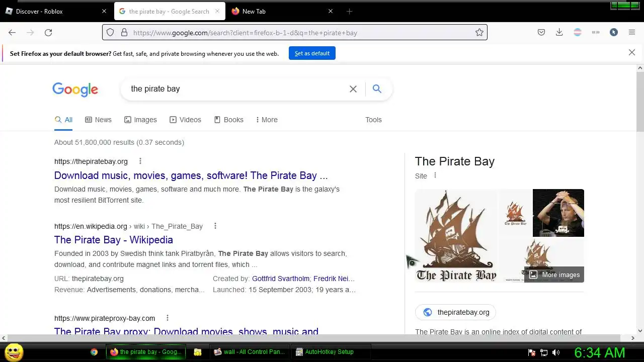Click the yellow smiley start button
The width and height of the screenshot is (644, 362).
[x=14, y=352]
